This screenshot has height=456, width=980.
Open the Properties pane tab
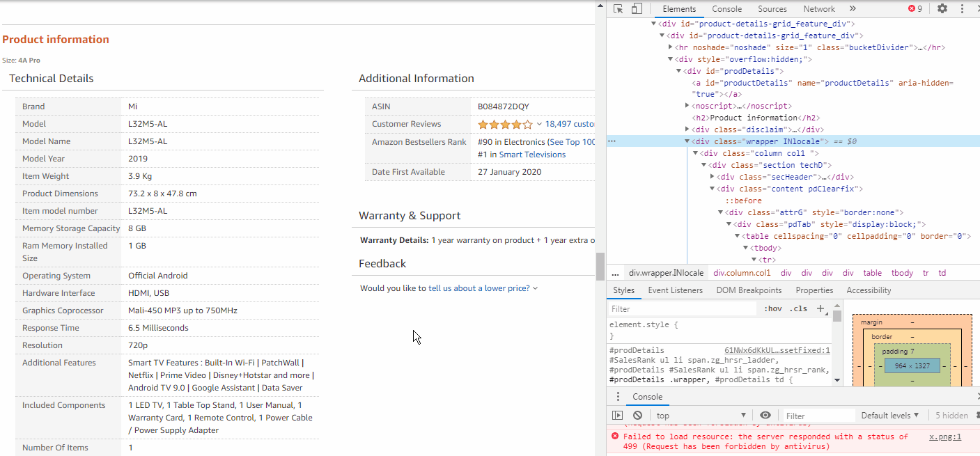click(x=814, y=290)
